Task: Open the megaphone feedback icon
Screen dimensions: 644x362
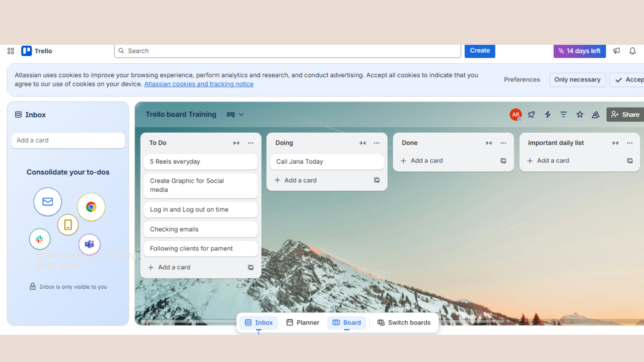Action: click(x=616, y=51)
